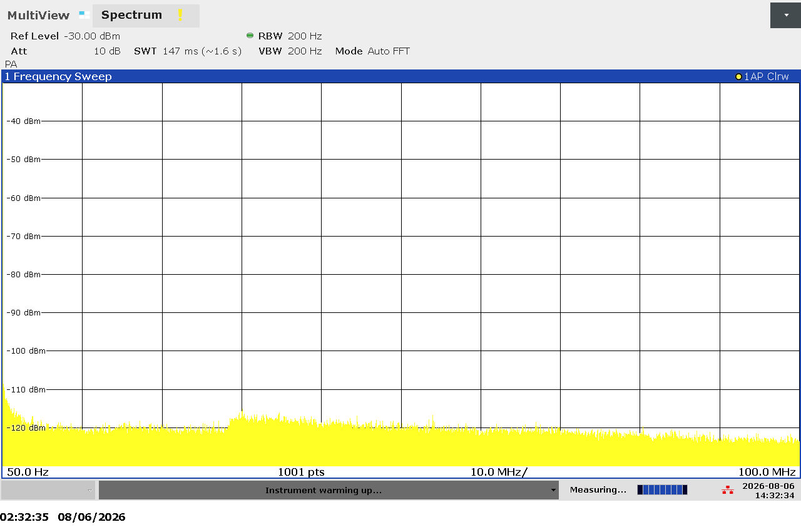Click the -40 dBm axis label

tap(23, 121)
